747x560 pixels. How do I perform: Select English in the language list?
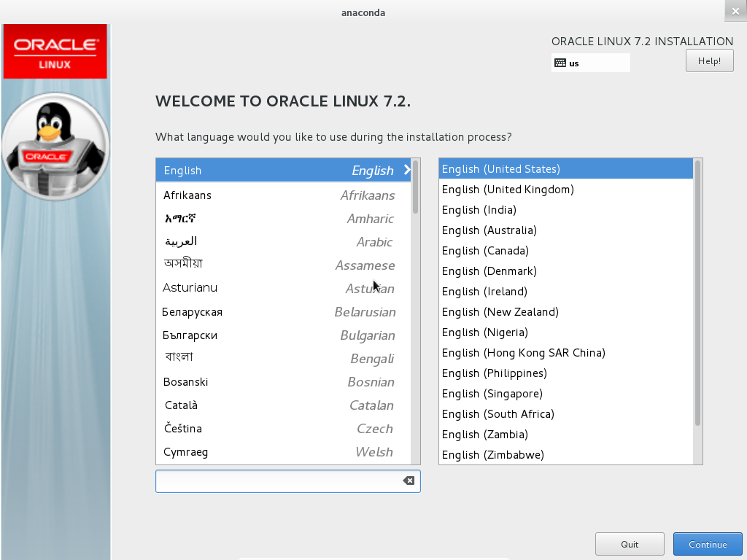(x=284, y=170)
